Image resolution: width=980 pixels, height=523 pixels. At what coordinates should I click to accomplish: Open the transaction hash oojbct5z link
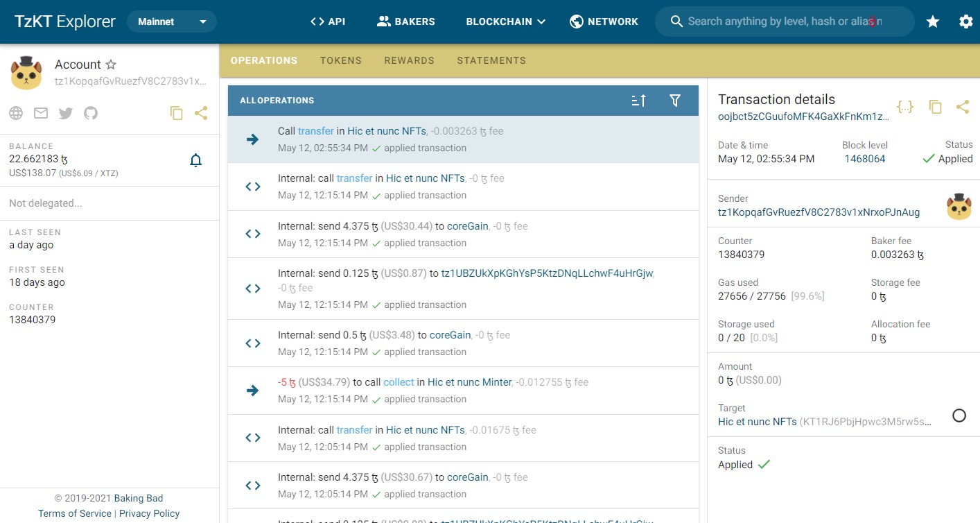coord(804,117)
